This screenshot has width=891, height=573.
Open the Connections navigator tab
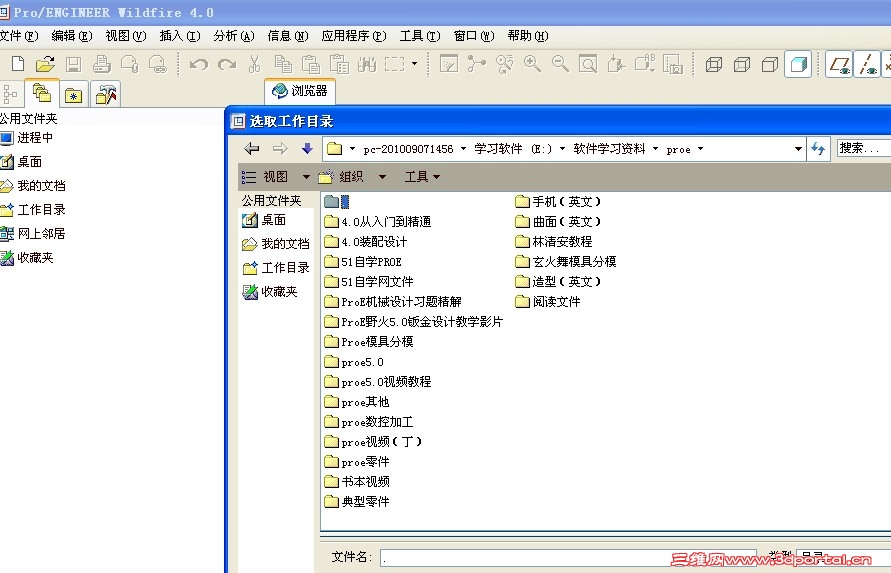click(106, 94)
